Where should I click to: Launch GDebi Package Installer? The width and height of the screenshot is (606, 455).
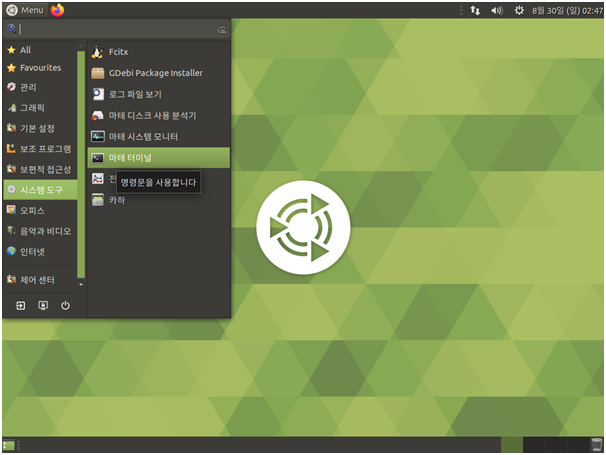(158, 73)
